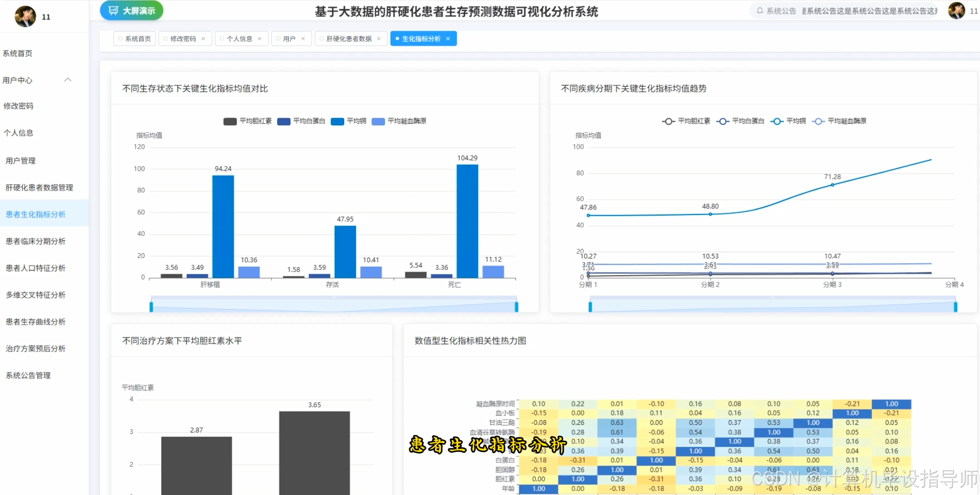Hide 平均白蛋白 series via its legend
The width and height of the screenshot is (980, 495).
pos(300,121)
